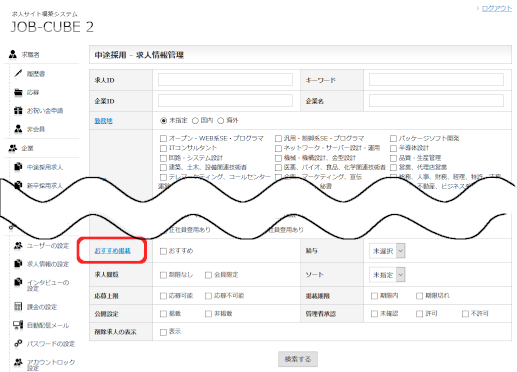Check the 機械・機構設計、金型設計 checkbox
517x372 pixels.
pos(278,158)
